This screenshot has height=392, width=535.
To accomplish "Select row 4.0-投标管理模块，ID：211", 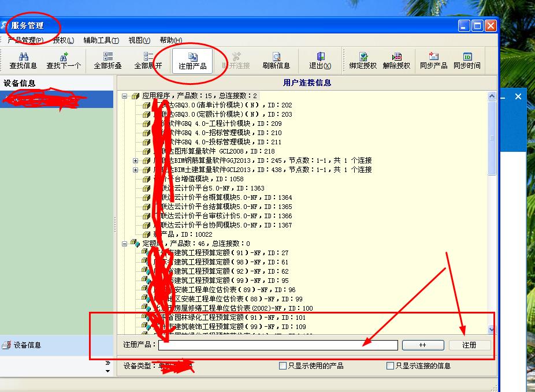I will pyautogui.click(x=218, y=142).
